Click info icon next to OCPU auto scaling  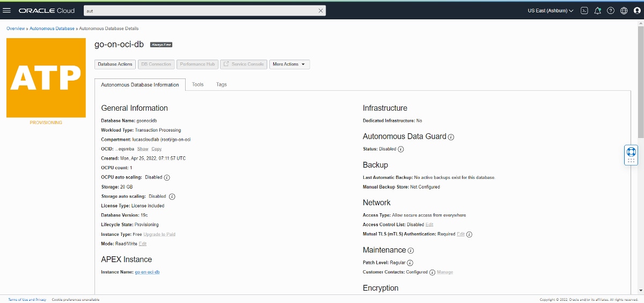(x=167, y=177)
